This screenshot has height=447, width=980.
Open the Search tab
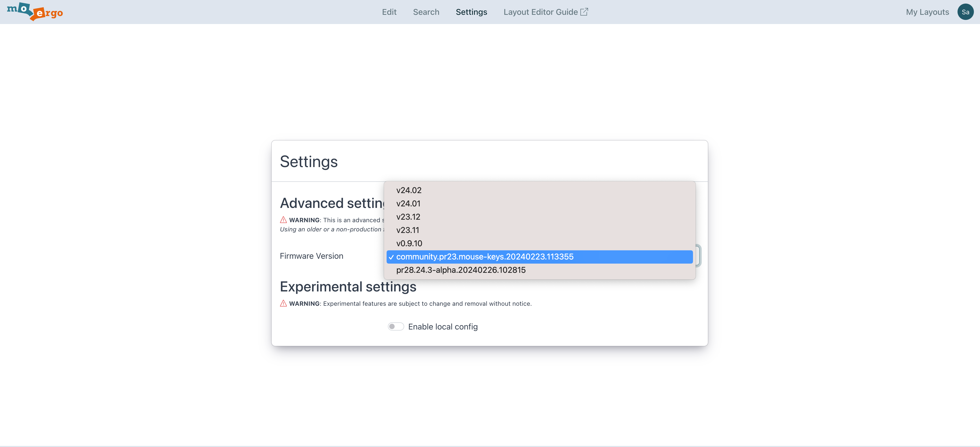[426, 12]
